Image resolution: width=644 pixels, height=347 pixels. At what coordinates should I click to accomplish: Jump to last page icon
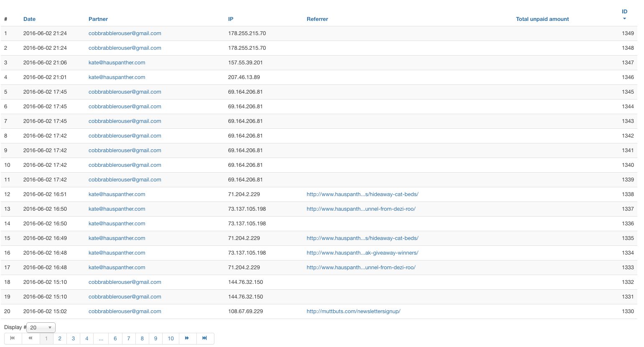204,338
